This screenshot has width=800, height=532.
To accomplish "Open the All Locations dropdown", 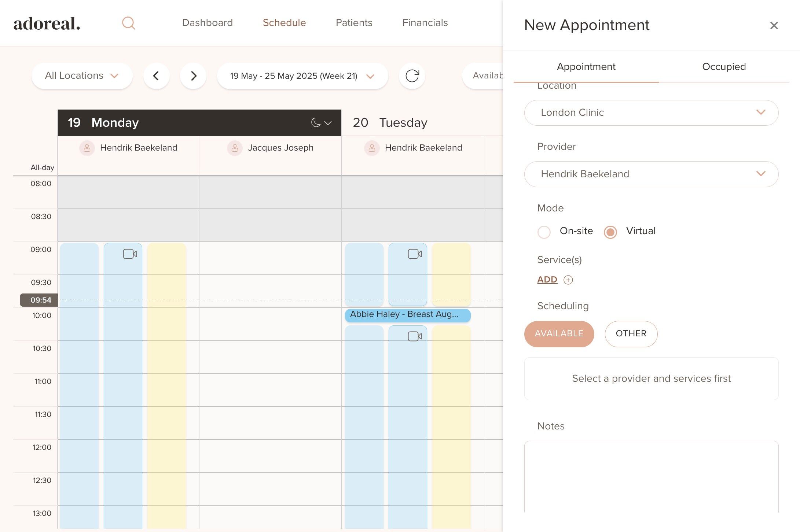I will tap(82, 76).
